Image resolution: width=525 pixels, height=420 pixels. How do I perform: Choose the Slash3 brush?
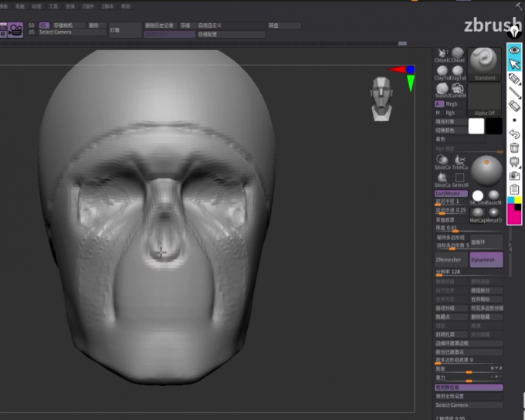coord(442,89)
